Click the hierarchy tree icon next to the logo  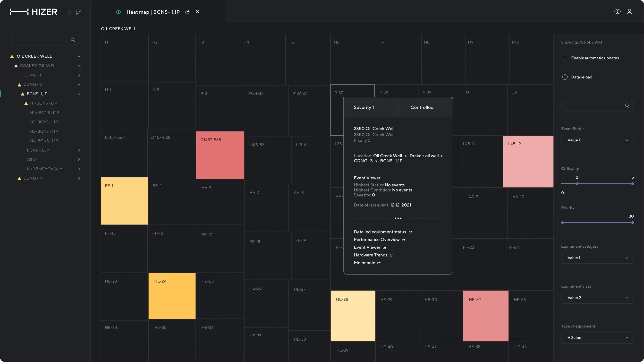(x=69, y=12)
